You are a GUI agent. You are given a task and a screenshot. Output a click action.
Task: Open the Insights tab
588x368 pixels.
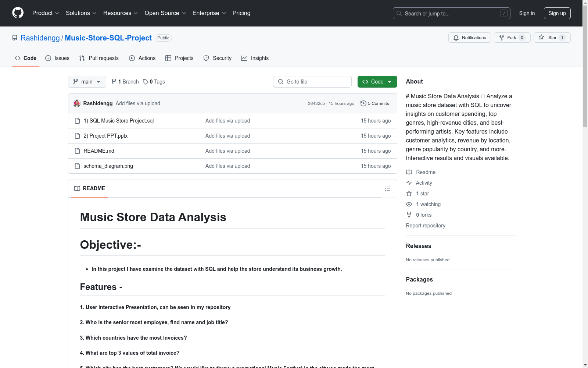point(255,58)
